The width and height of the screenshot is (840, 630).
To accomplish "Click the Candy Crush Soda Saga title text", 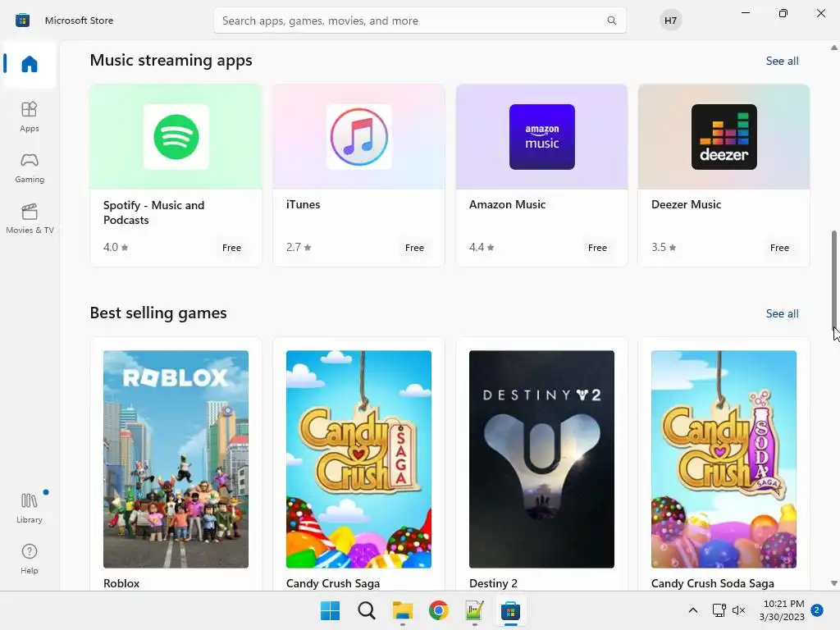I will pyautogui.click(x=713, y=583).
